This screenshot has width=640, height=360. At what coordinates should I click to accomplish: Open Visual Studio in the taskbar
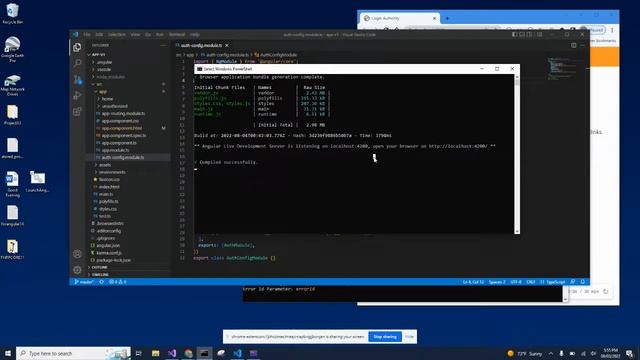click(172, 353)
